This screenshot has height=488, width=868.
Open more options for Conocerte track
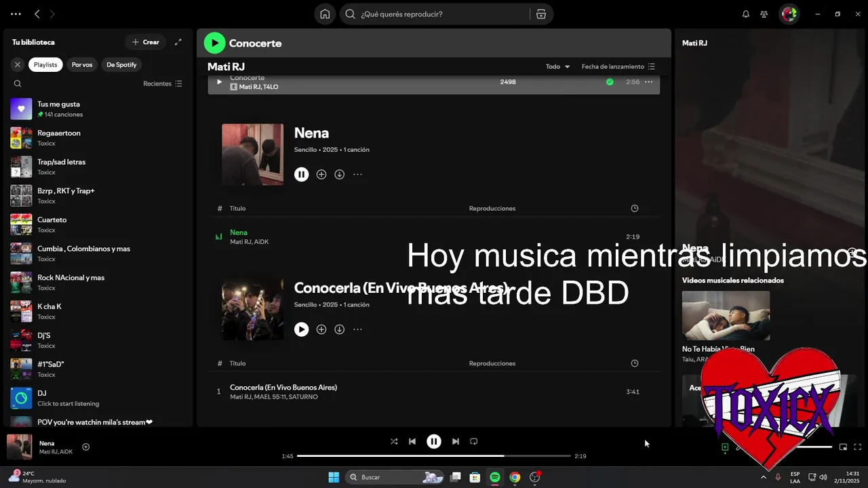tap(648, 82)
